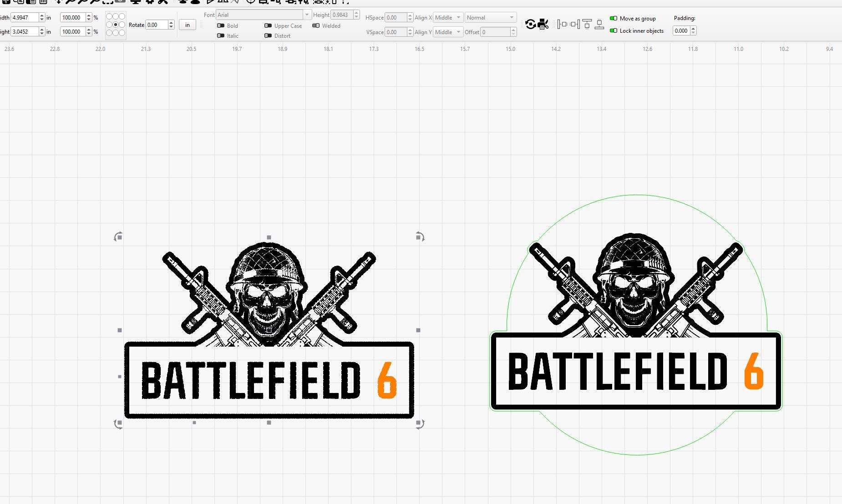The width and height of the screenshot is (842, 504).
Task: Select the center anchor point radio button
Action: (x=116, y=25)
